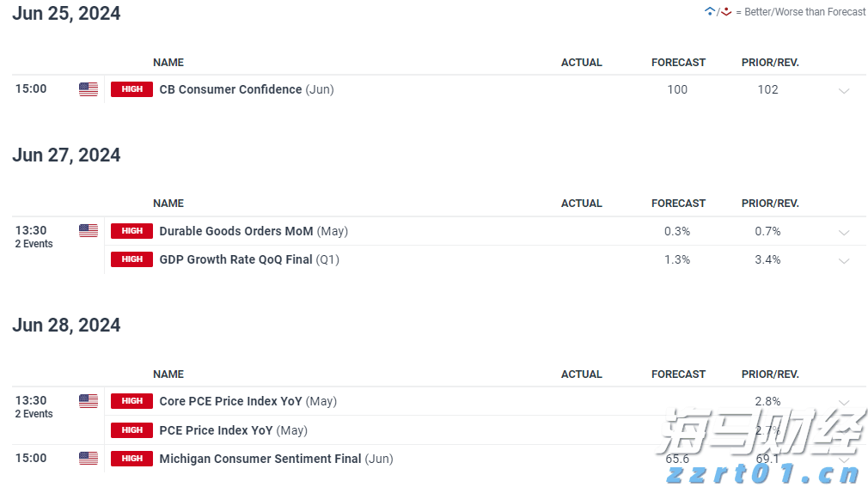Expand the GDP Growth Rate QoQ Final row
This screenshot has height=487, width=868.
point(844,261)
